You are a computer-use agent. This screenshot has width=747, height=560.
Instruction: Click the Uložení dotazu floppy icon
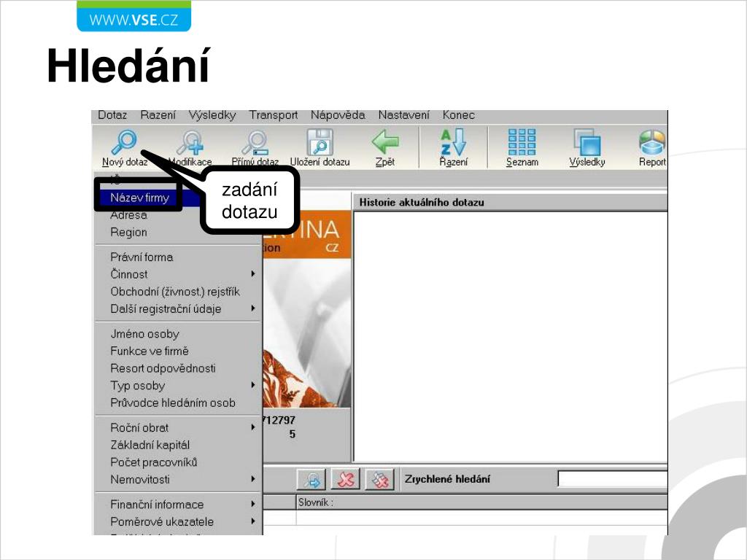click(320, 142)
